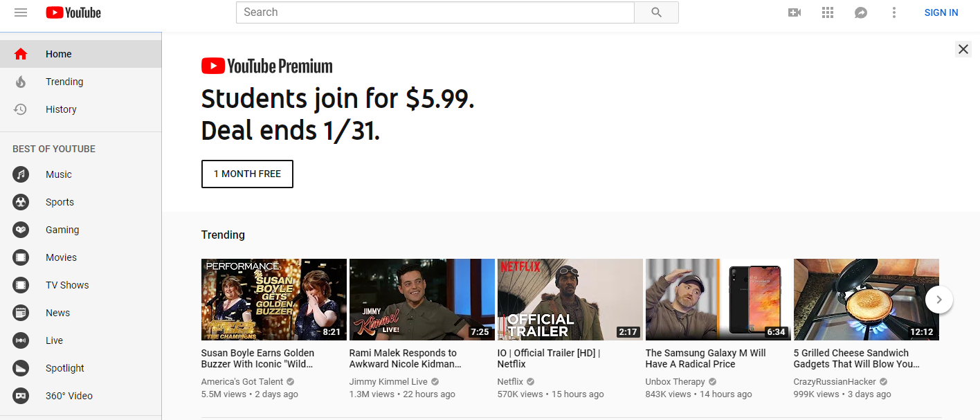Click the Music note icon

point(21,174)
